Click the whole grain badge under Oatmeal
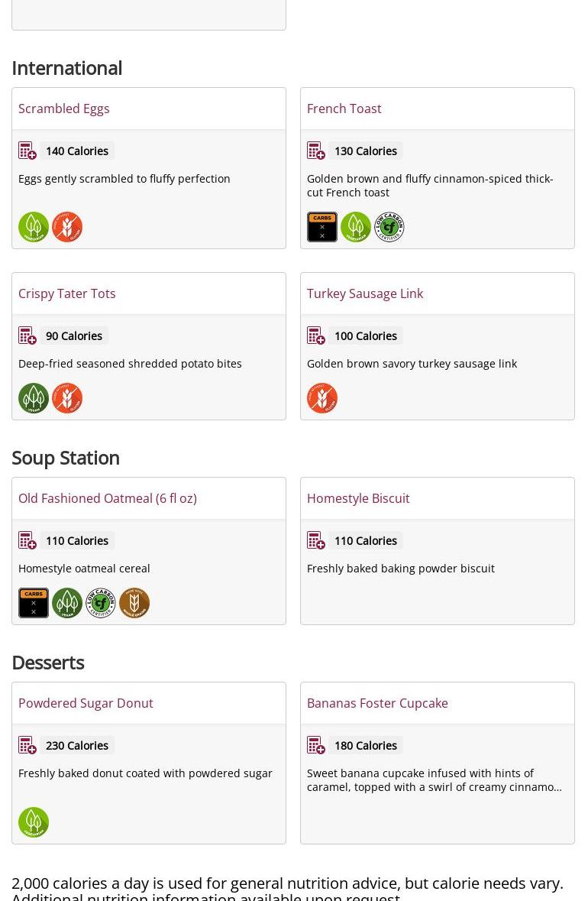 pyautogui.click(x=134, y=603)
